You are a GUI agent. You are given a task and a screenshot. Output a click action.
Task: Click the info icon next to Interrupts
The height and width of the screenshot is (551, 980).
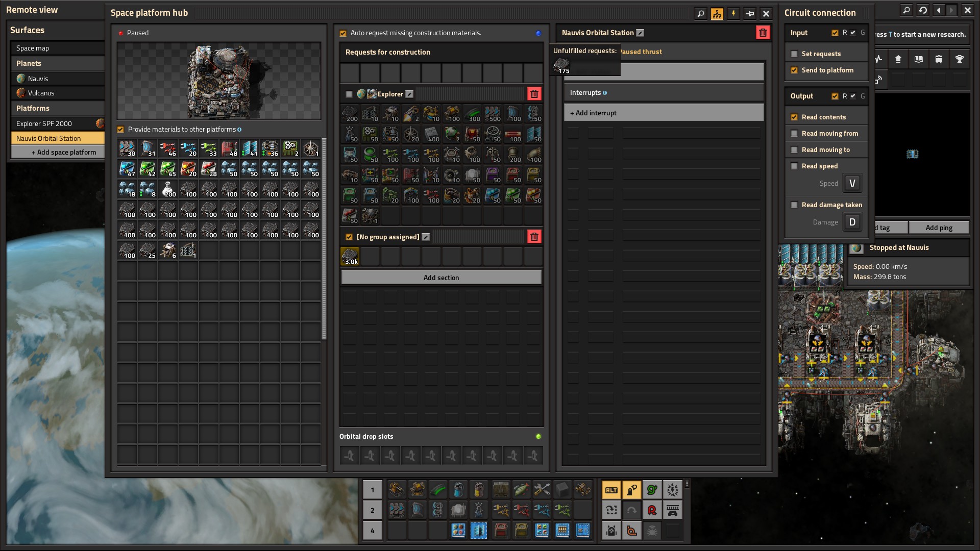click(605, 93)
